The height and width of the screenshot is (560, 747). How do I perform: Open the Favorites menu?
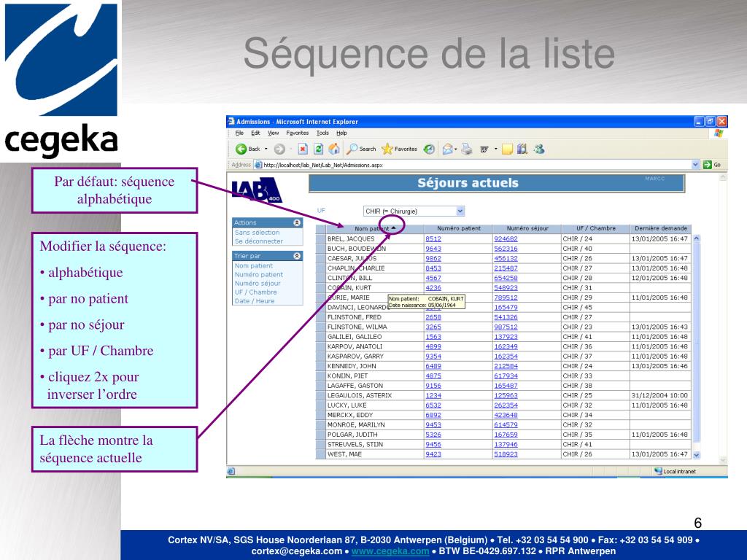pyautogui.click(x=298, y=133)
